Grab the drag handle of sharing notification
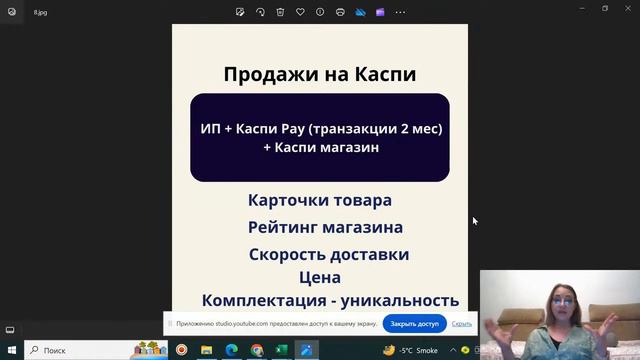 coord(170,324)
